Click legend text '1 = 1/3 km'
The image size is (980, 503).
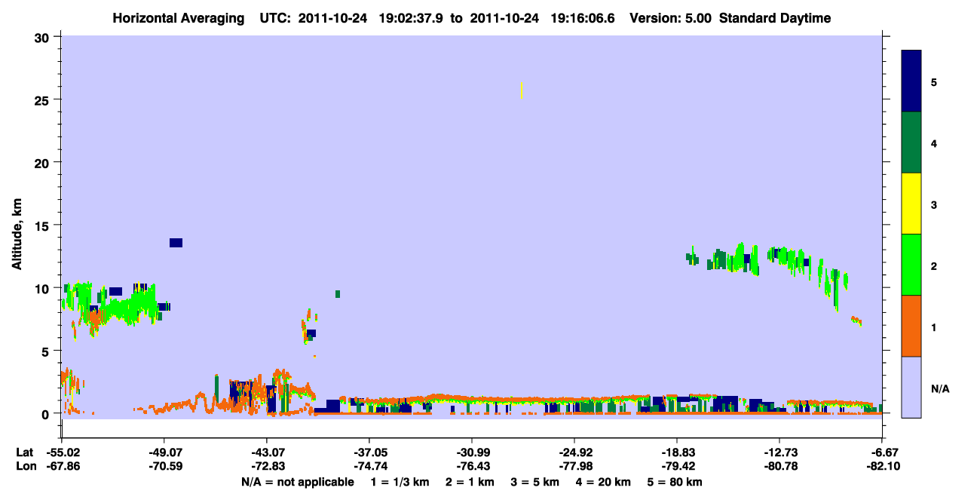point(400,482)
